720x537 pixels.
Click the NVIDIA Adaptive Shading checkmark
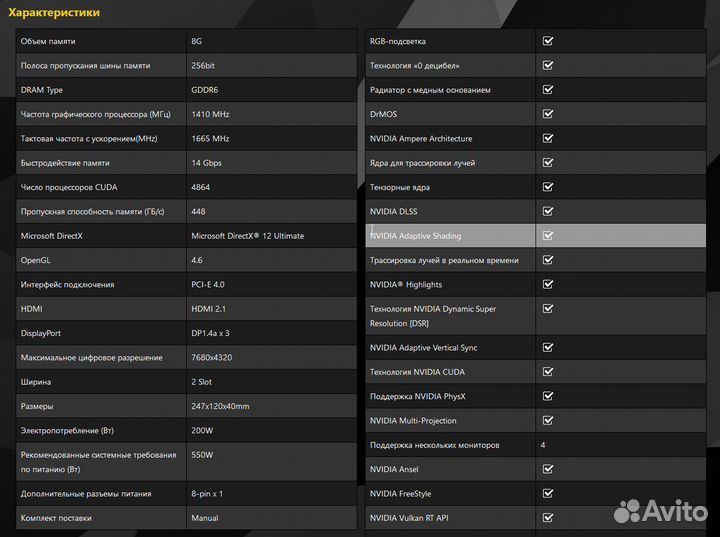point(547,236)
